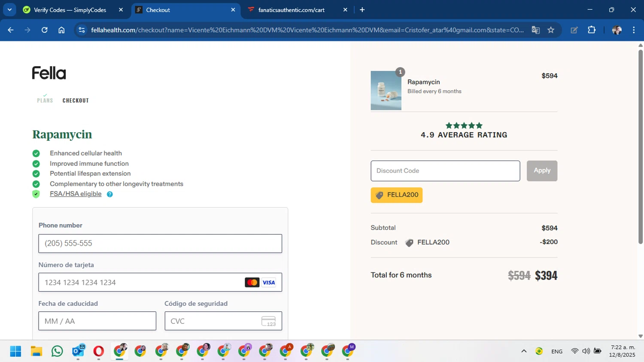This screenshot has height=362, width=644.
Task: Click the fellahealth.com URL address bar
Action: pyautogui.click(x=307, y=30)
